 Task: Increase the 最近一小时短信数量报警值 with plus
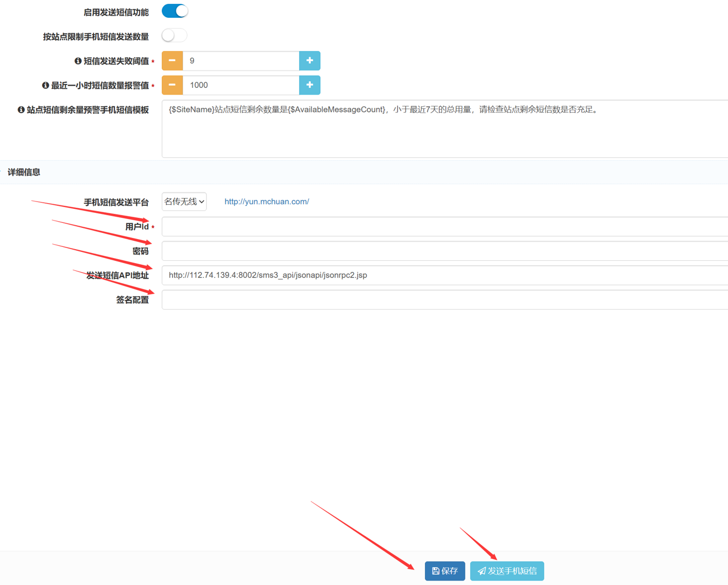click(x=309, y=85)
